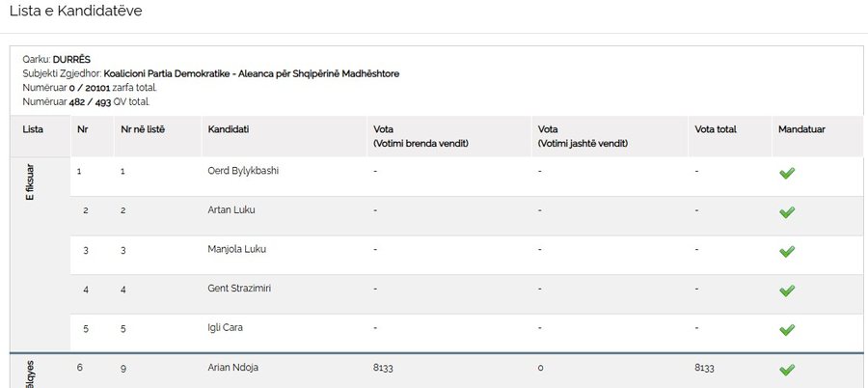Click candidate name Gent Strazimiri
Image resolution: width=868 pixels, height=388 pixels.
point(239,289)
